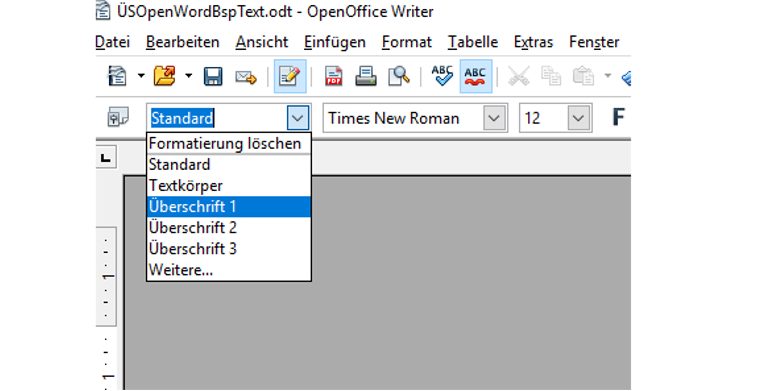Image resolution: width=768 pixels, height=391 pixels.
Task: Open the Ansicht menu
Action: point(262,42)
